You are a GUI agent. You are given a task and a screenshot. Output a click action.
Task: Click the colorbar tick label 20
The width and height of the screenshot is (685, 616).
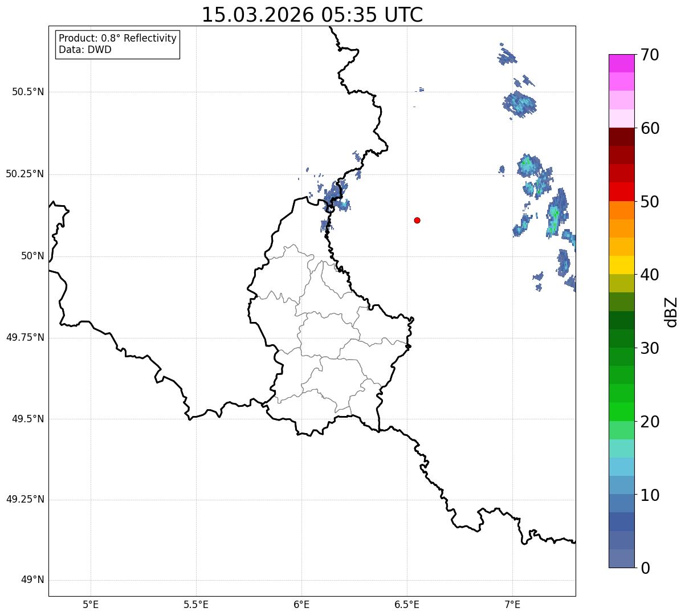(650, 422)
